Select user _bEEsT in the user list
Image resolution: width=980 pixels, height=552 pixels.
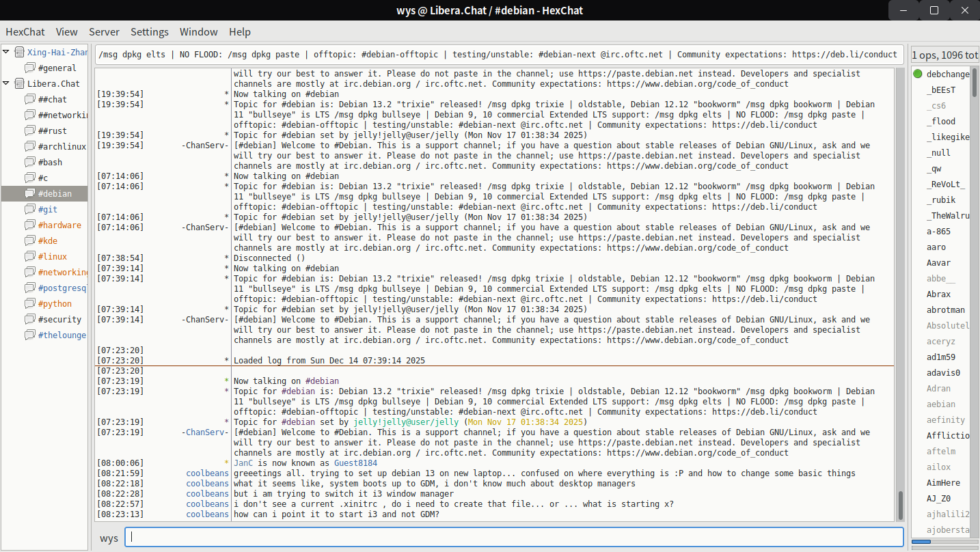coord(941,89)
